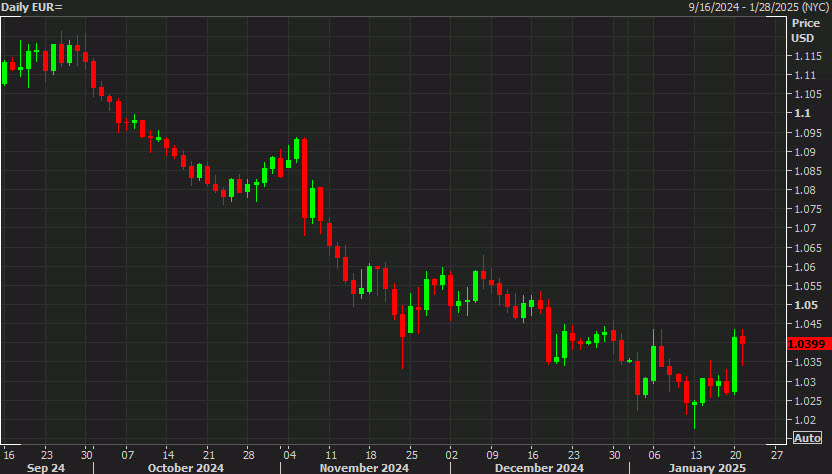Click the Auto scale button

[807, 438]
